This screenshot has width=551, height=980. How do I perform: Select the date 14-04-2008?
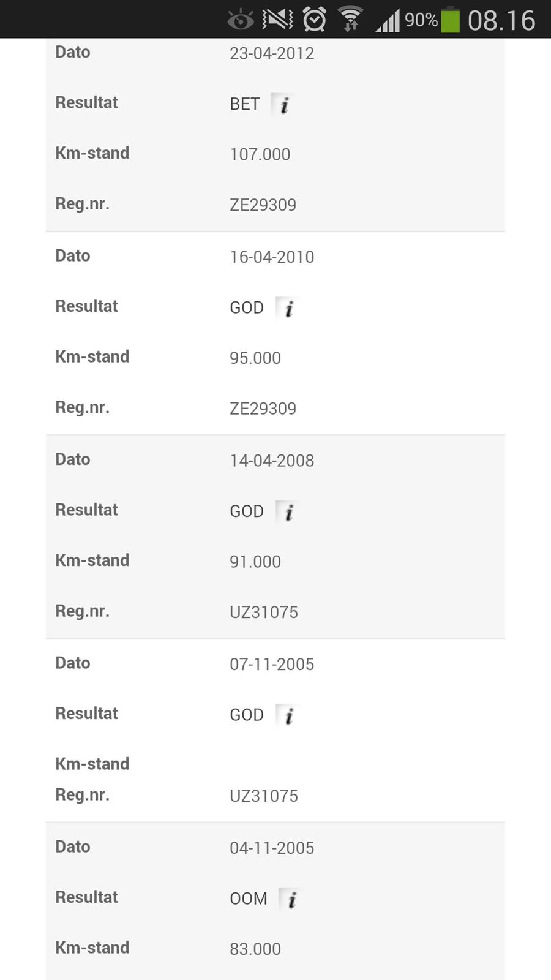pos(272,461)
